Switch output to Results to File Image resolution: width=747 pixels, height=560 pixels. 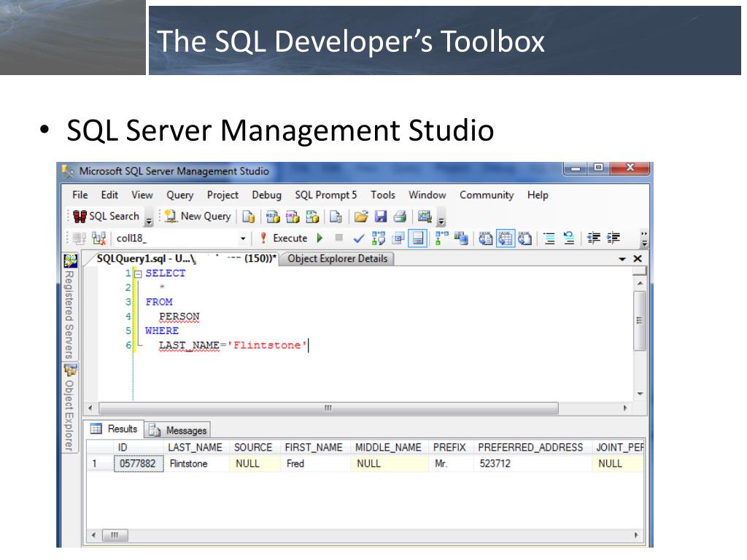pyautogui.click(x=525, y=238)
